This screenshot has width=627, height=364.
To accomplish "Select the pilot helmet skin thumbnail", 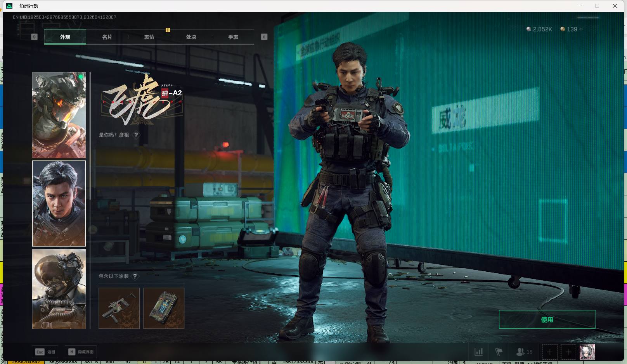I will coord(59,289).
